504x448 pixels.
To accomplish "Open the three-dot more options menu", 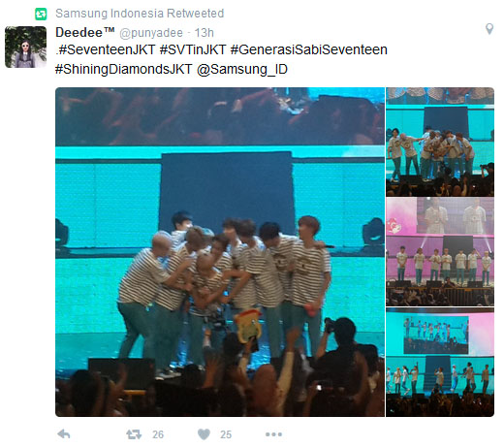I will point(273,434).
